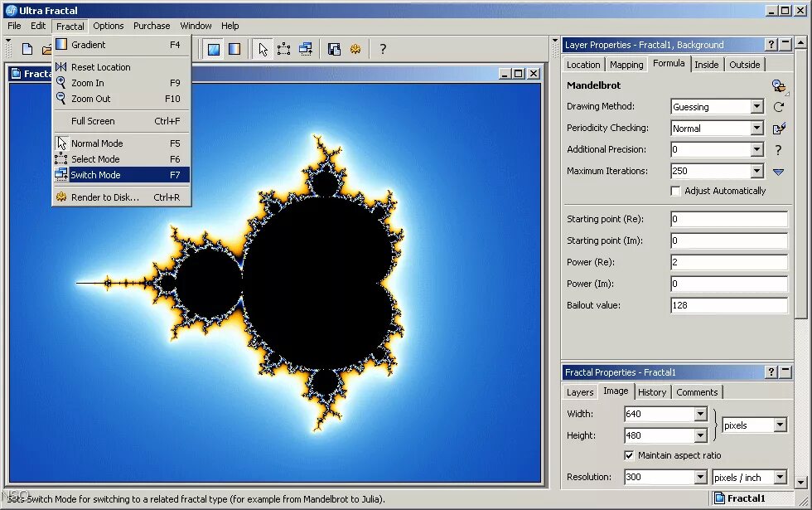
Task: Open the Window menu
Action: tap(196, 26)
